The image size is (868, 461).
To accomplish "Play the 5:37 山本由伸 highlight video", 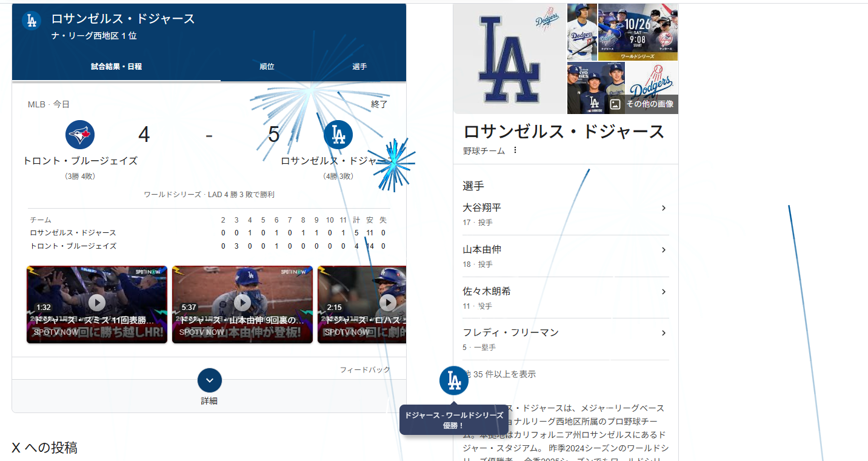I will (242, 303).
